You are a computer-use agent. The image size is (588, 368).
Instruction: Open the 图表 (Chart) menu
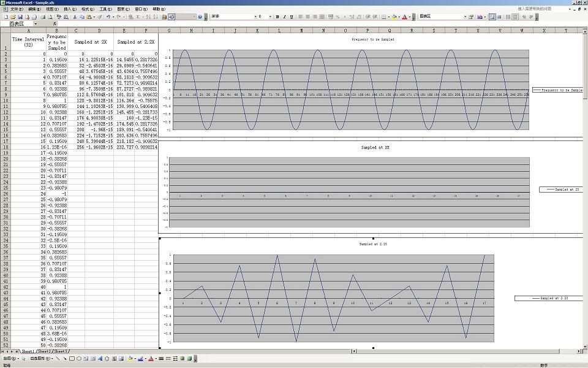pyautogui.click(x=123, y=9)
